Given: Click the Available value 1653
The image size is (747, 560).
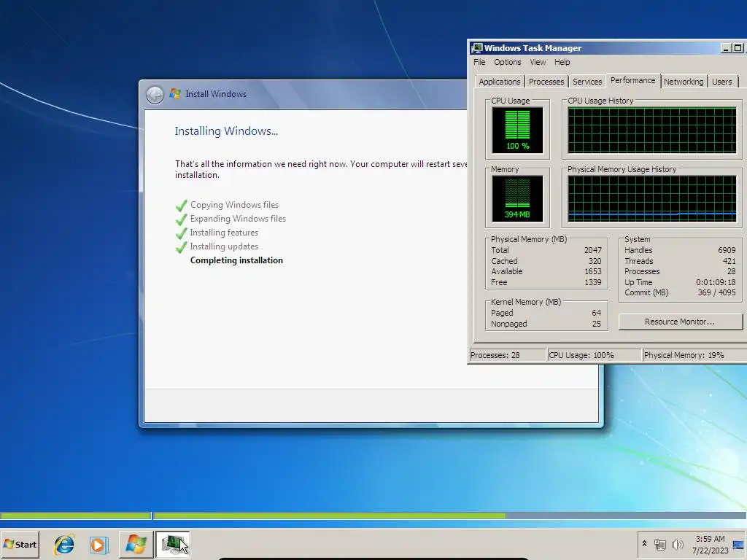Looking at the screenshot, I should click(592, 271).
